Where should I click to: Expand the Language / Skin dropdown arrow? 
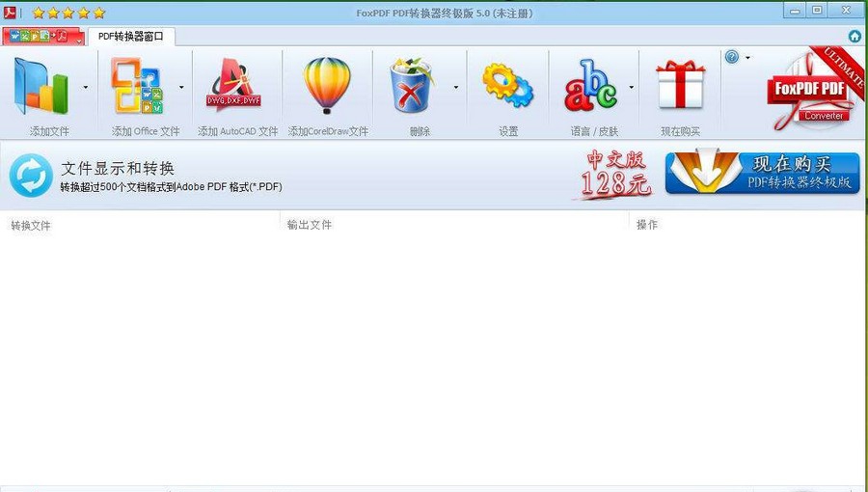pos(631,87)
